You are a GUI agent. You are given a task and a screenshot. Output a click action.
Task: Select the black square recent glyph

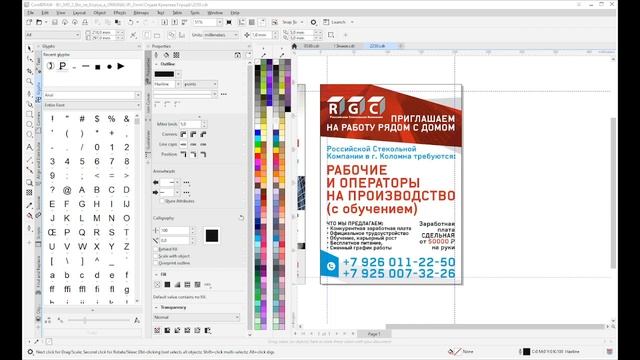tap(98, 67)
